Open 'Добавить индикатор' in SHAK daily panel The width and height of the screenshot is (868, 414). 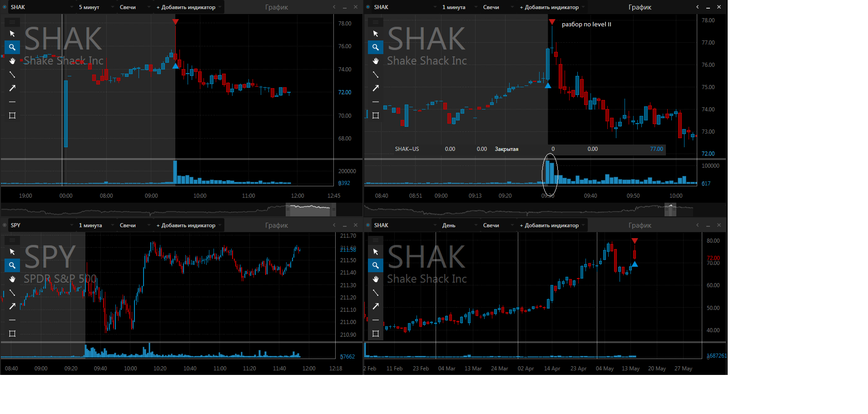(552, 225)
